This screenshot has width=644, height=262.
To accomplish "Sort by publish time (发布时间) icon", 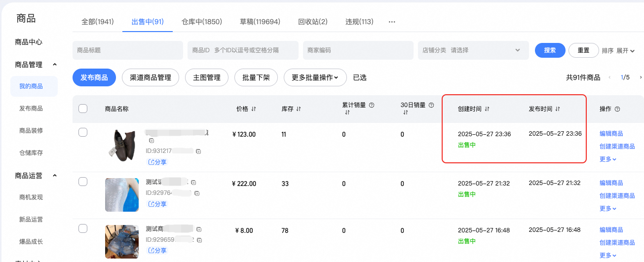I will (x=558, y=109).
